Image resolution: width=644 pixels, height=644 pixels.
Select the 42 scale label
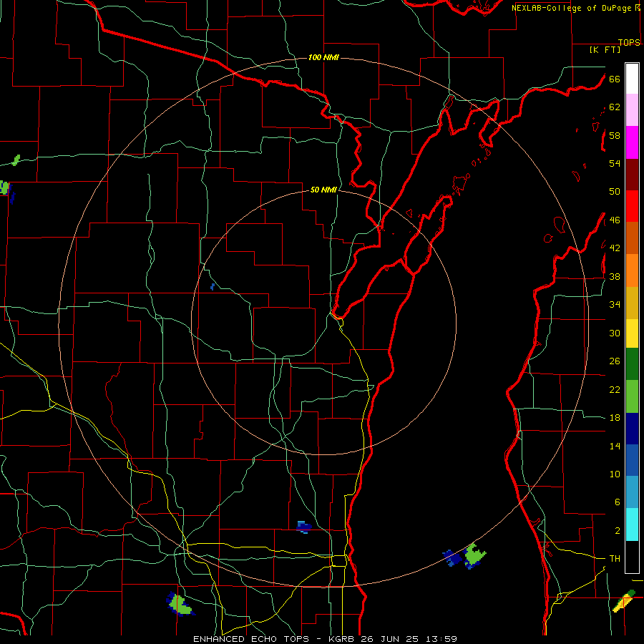coord(615,248)
